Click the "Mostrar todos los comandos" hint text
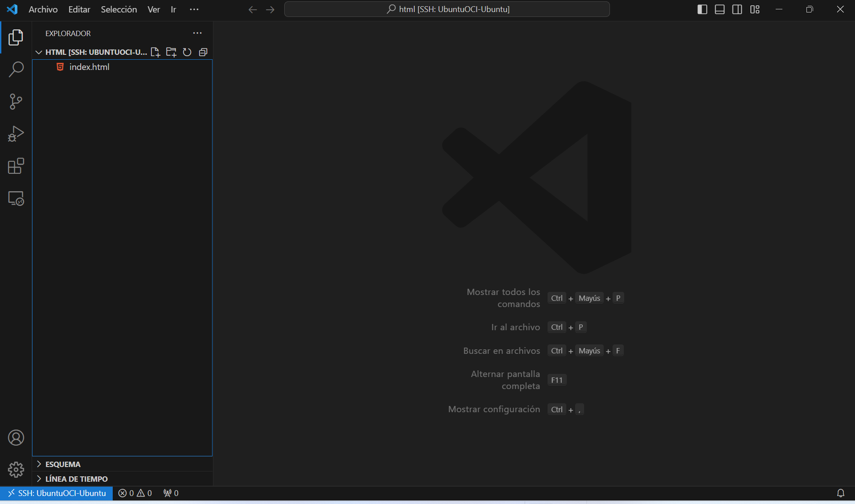Image resolution: width=855 pixels, height=504 pixels. click(503, 298)
